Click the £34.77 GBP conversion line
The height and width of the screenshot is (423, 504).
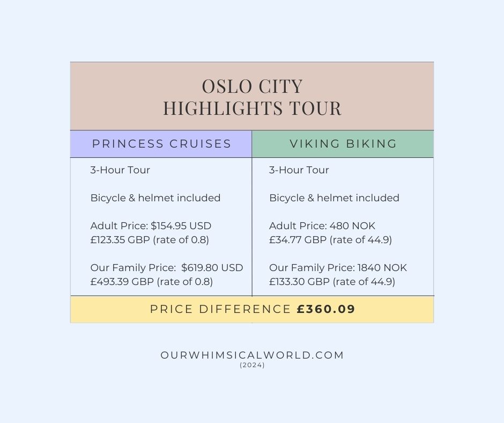330,240
